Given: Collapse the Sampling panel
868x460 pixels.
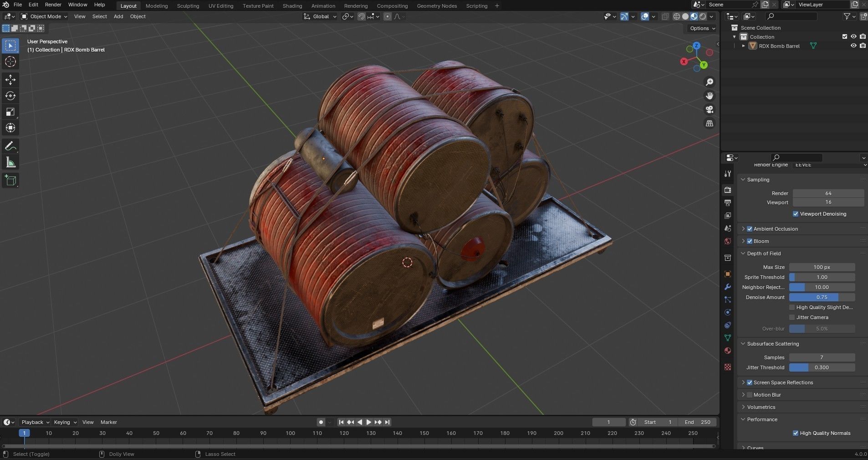Looking at the screenshot, I should pyautogui.click(x=743, y=180).
